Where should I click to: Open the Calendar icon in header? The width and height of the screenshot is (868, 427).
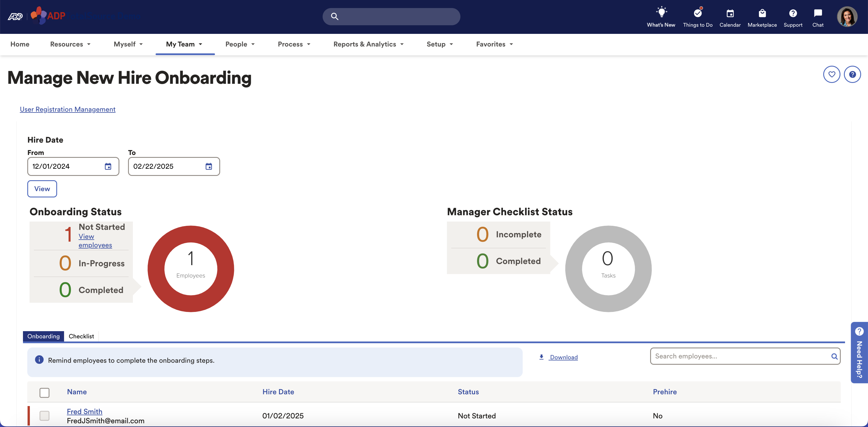tap(730, 14)
